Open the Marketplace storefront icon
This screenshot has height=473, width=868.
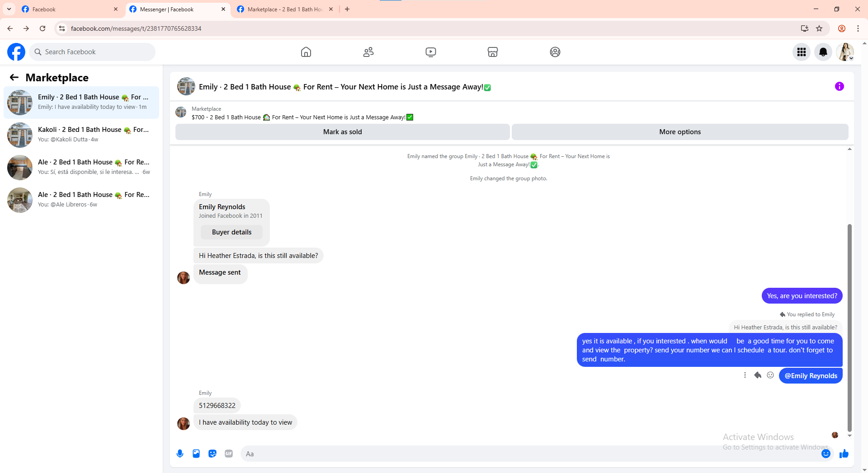click(493, 52)
